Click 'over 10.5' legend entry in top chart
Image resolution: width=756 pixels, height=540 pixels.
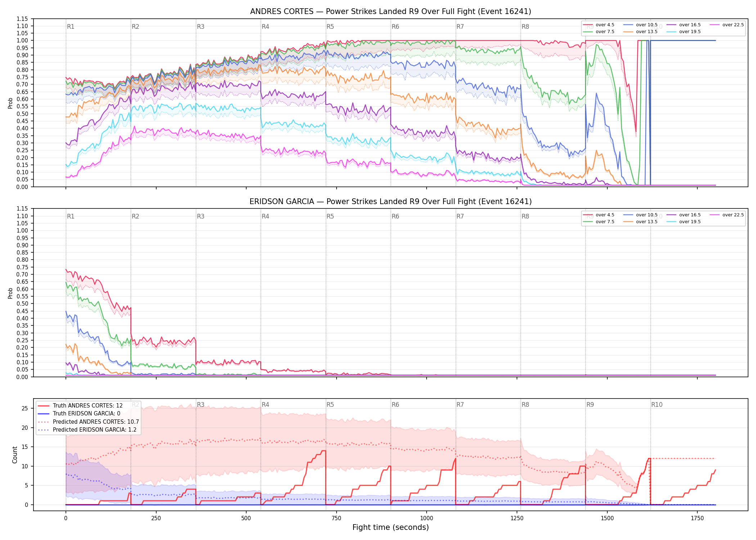pos(640,25)
